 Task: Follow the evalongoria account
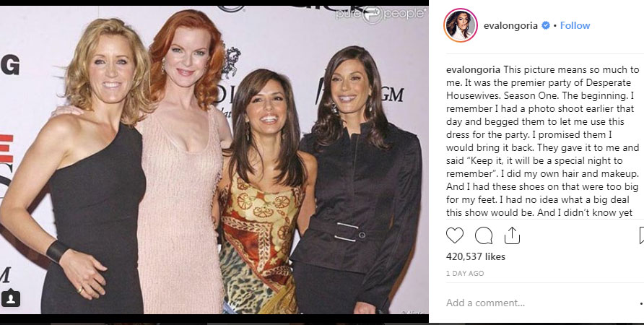point(575,25)
